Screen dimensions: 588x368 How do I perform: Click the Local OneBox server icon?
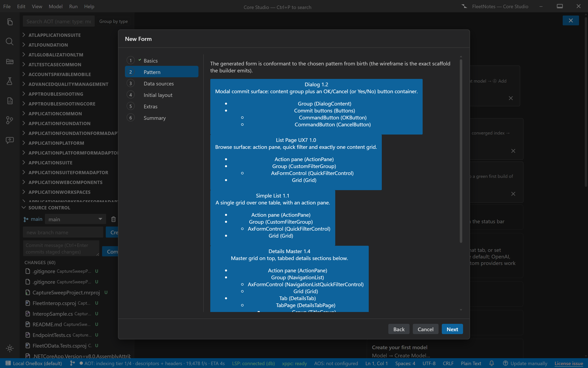coord(8,363)
